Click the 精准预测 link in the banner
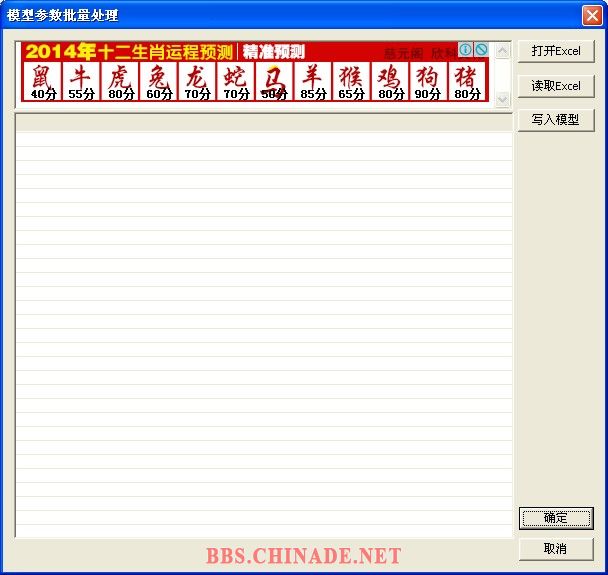Viewport: 608px width, 575px height. 273,52
